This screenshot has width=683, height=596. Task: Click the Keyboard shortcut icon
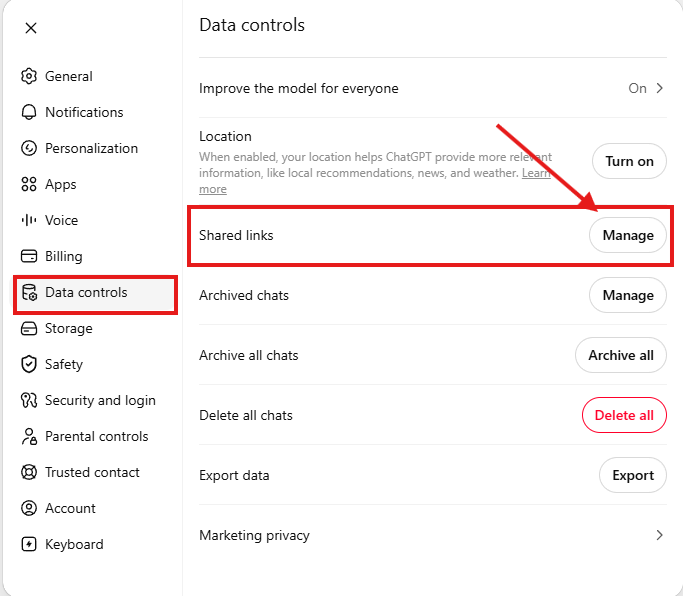point(29,544)
